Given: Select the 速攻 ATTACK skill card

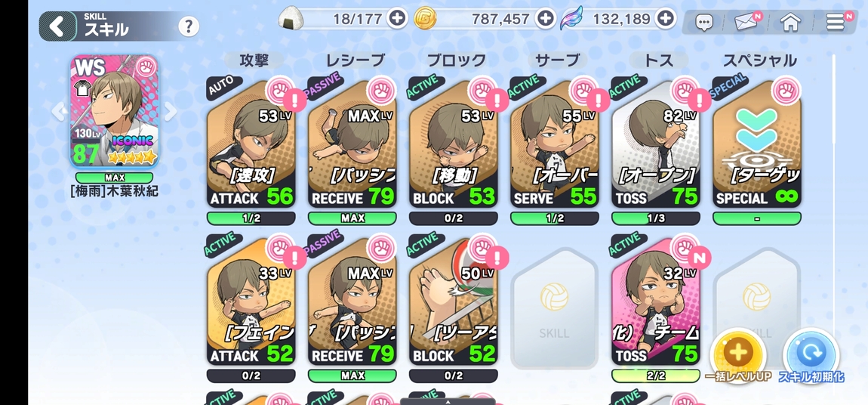Looking at the screenshot, I should [x=251, y=144].
